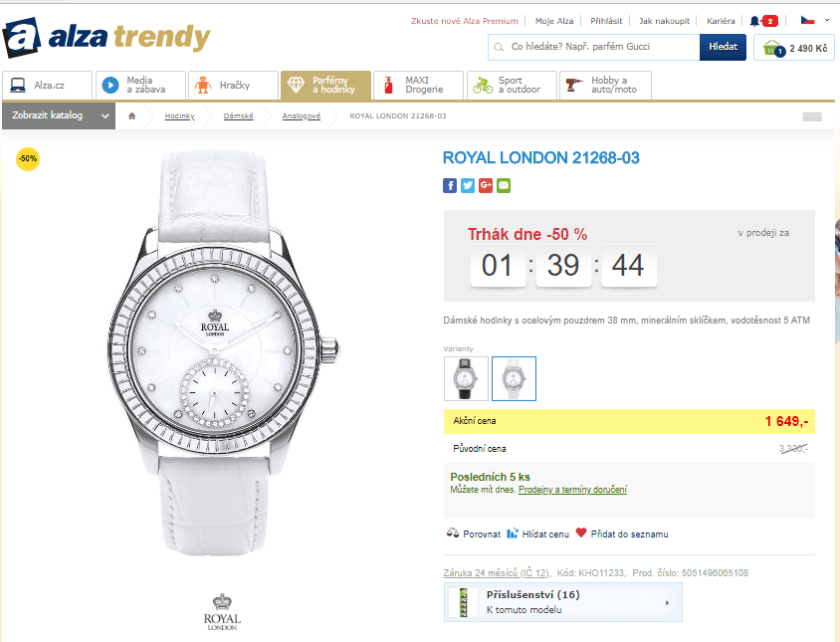Click the heart Přidat do seznamu icon
Screen dimensions: 840x642
[581, 534]
